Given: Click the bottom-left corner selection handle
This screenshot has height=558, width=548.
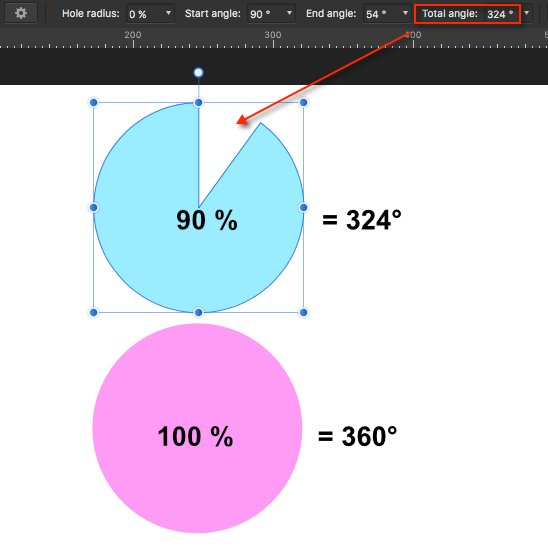Looking at the screenshot, I should [x=93, y=312].
